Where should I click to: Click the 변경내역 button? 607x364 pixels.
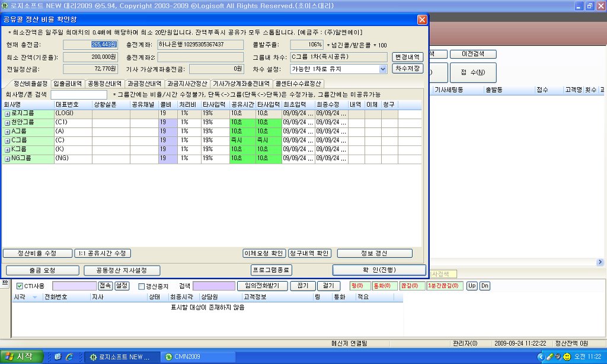[x=407, y=57]
